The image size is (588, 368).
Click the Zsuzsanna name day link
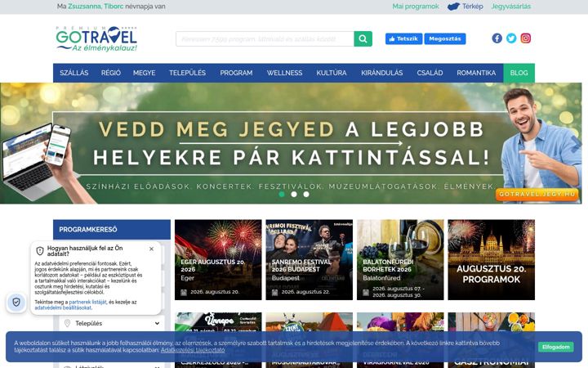tap(84, 7)
